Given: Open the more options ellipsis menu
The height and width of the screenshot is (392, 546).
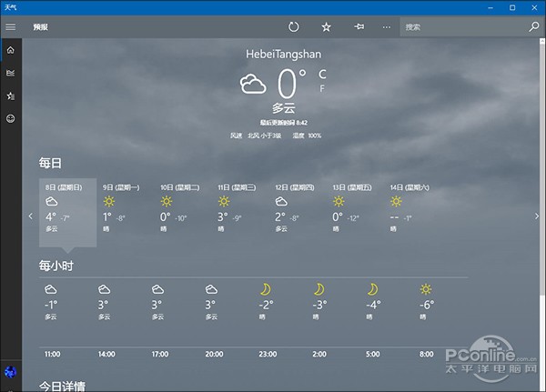Looking at the screenshot, I should point(387,27).
